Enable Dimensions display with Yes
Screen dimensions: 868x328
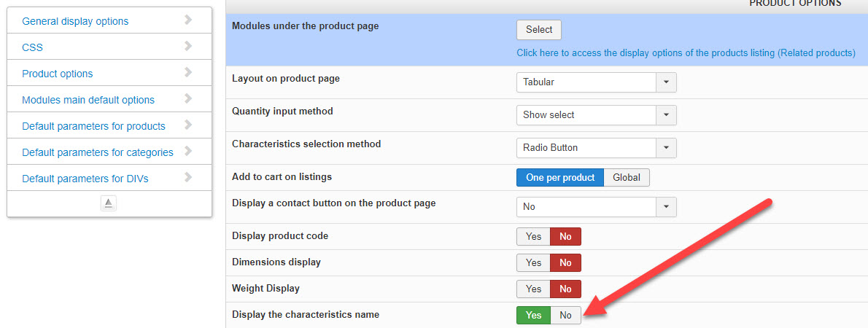(533, 262)
